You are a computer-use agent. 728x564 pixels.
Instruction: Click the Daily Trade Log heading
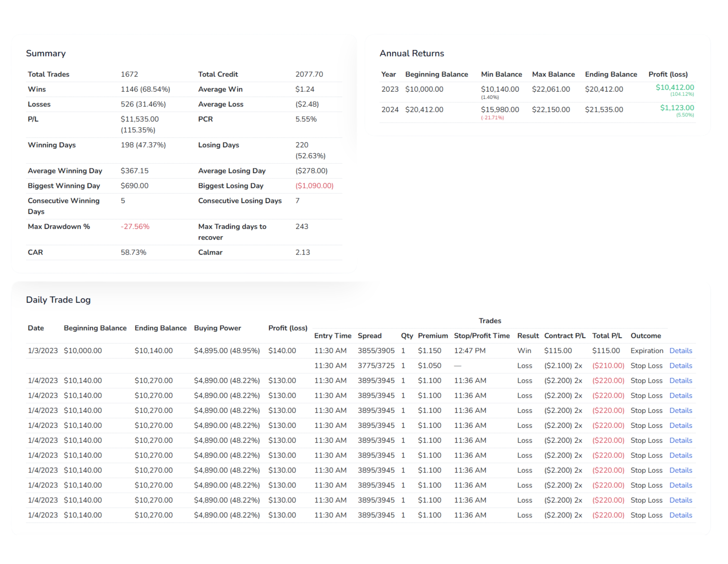click(58, 300)
